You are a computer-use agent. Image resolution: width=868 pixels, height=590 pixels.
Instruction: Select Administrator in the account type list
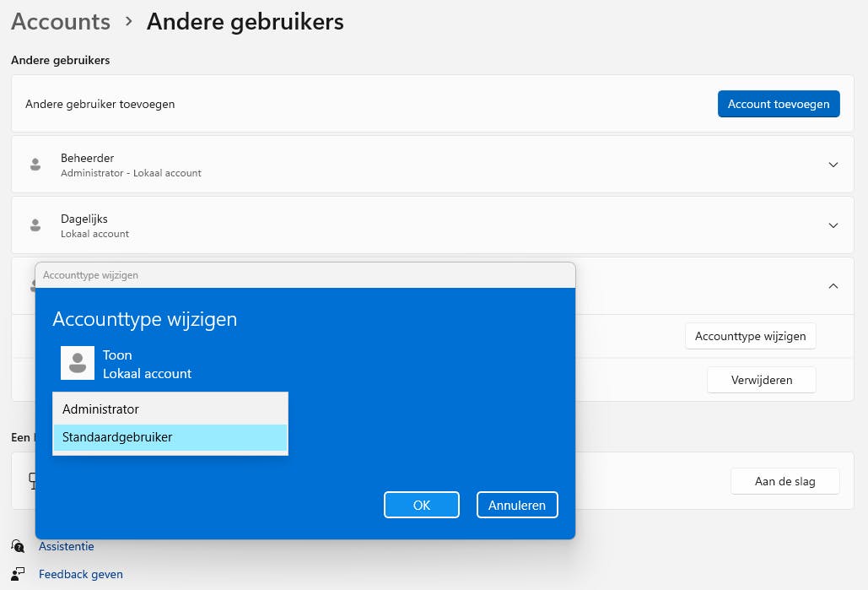coord(170,409)
